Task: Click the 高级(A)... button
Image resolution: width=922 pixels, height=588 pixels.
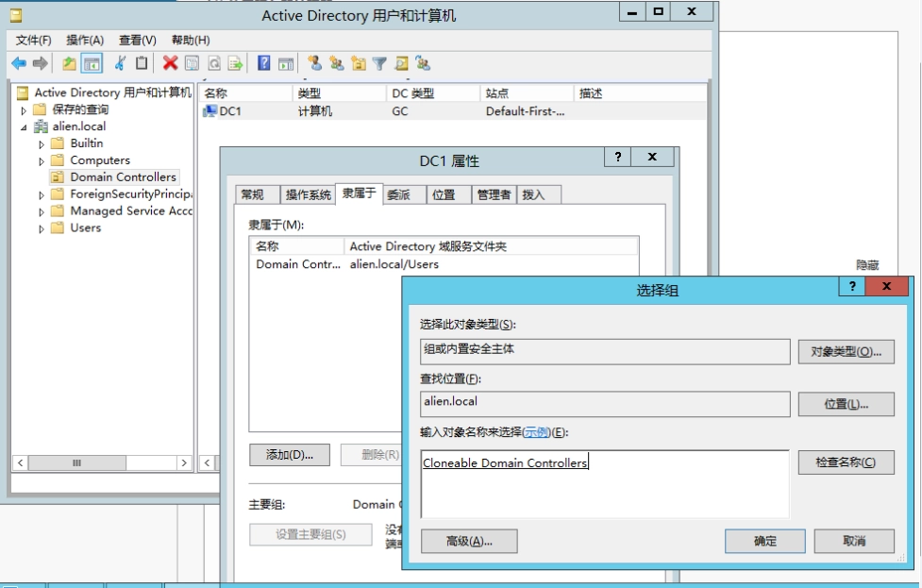Action: [x=469, y=541]
